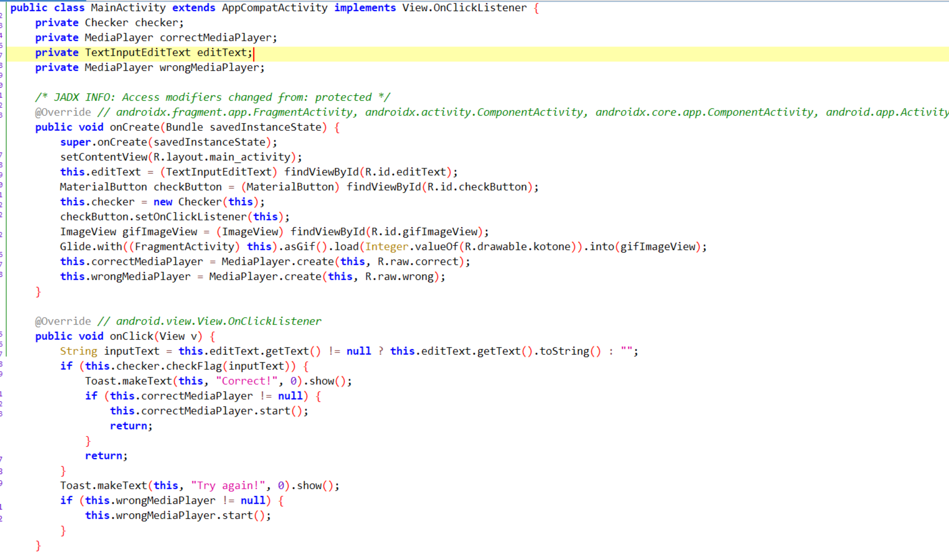Viewport: 949px width, 560px height.
Task: Click R.drawable.kotone in Glide line
Action: coord(517,247)
